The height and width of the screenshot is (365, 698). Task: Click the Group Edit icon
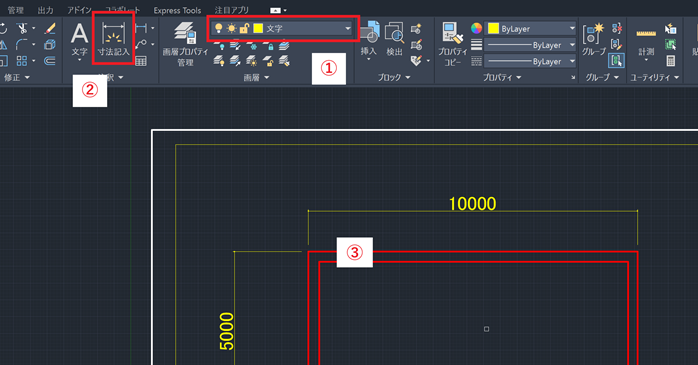pos(617,45)
